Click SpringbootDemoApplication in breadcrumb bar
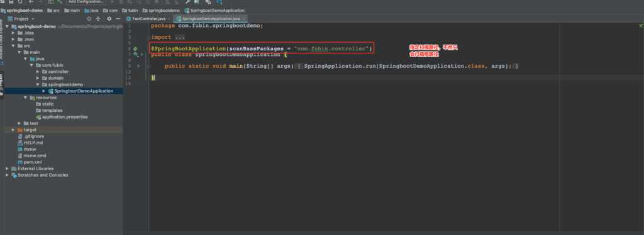Screen dimensions: 644x235 [x=214, y=10]
